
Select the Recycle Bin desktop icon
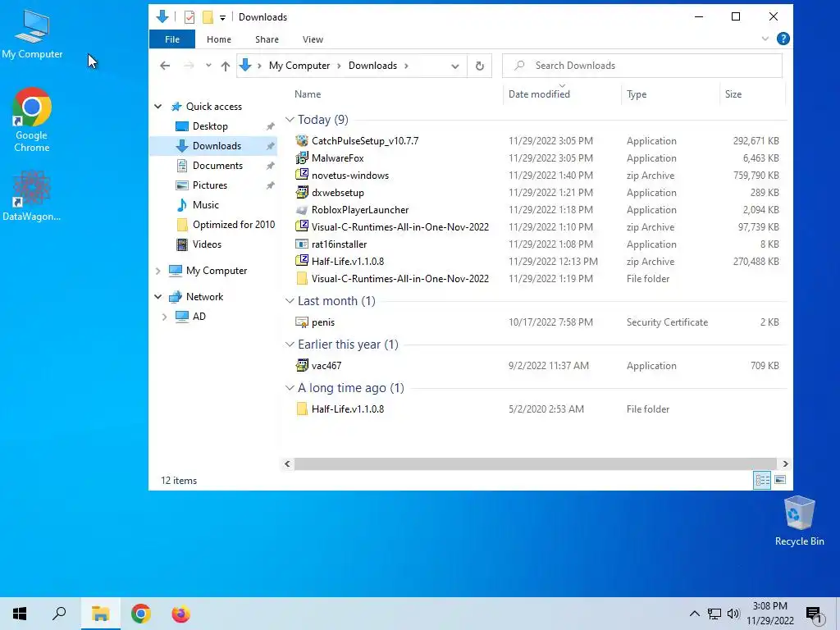pyautogui.click(x=799, y=521)
